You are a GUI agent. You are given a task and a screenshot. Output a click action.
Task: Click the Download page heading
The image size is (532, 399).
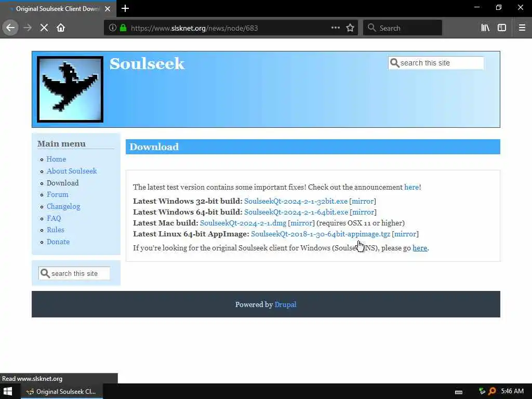coord(154,147)
